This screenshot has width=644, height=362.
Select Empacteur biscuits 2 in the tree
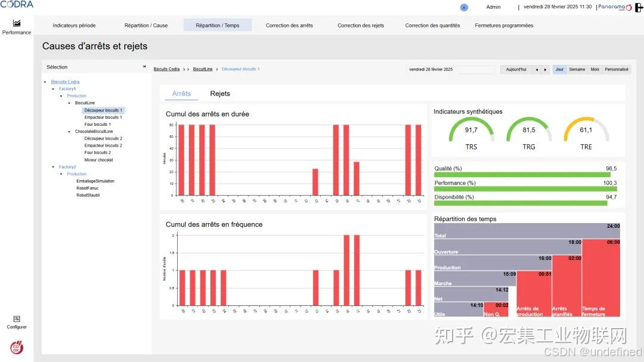103,146
